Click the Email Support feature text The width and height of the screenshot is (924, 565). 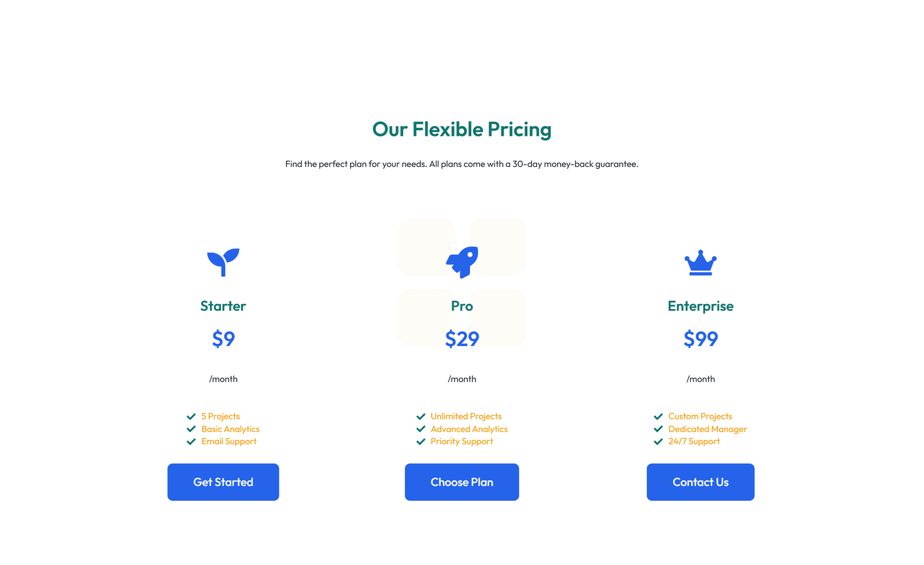click(x=229, y=441)
